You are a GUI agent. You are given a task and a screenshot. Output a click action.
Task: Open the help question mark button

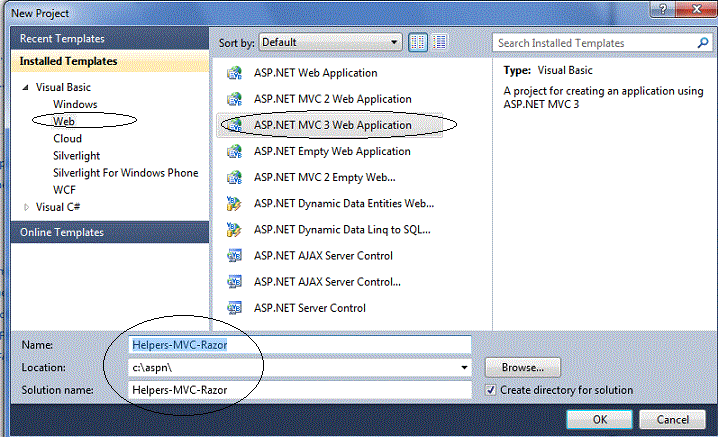663,9
